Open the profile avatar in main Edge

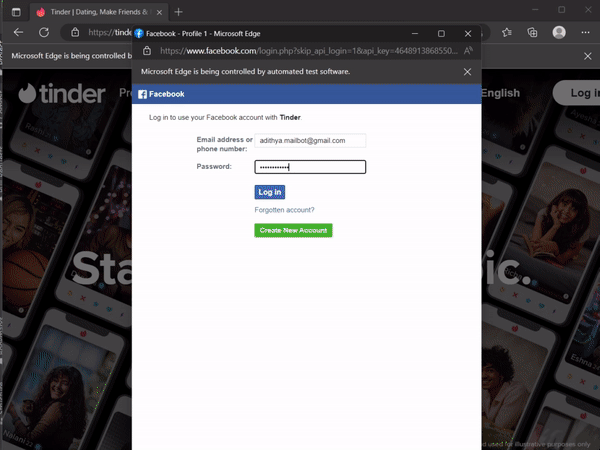[x=559, y=33]
